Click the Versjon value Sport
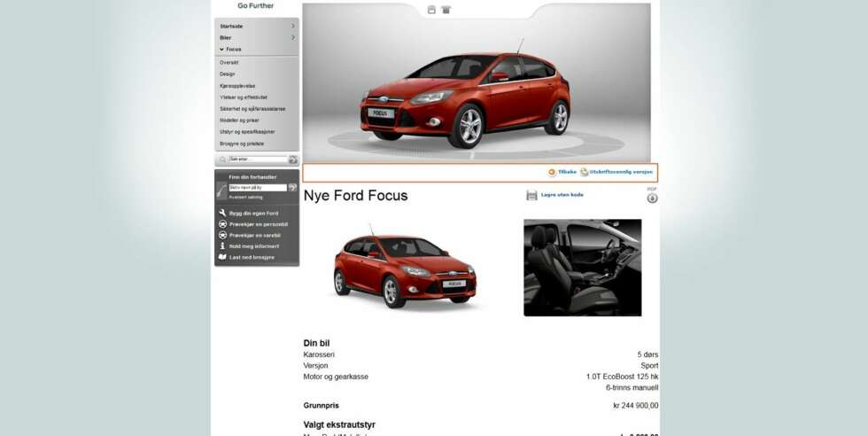Viewport: 868px width, 436px height. pyautogui.click(x=649, y=366)
